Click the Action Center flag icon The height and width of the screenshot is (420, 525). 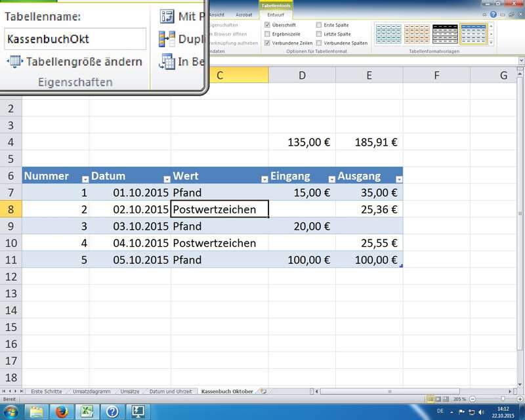462,412
